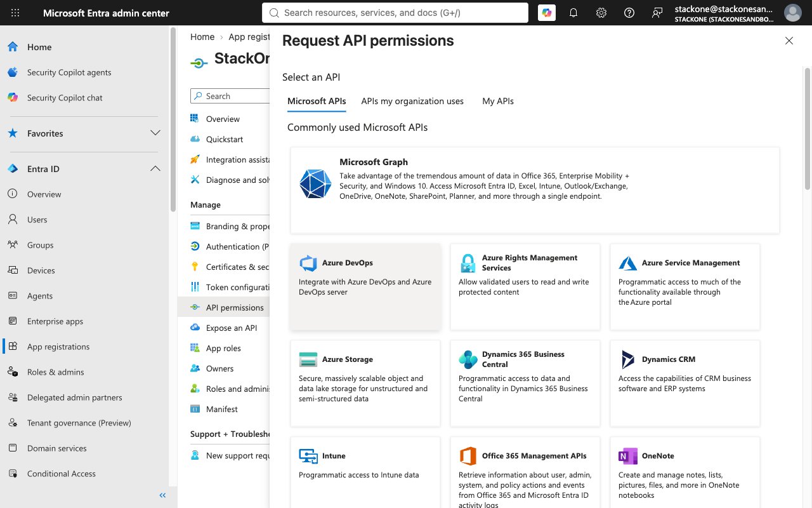Click the Home icon in sidebar
The width and height of the screenshot is (812, 508).
[x=13, y=47]
